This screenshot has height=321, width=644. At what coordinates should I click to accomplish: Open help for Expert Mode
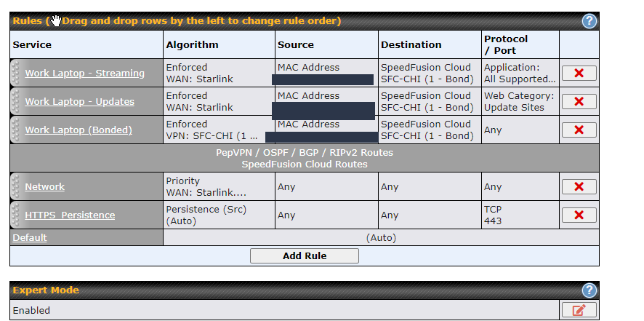(589, 290)
